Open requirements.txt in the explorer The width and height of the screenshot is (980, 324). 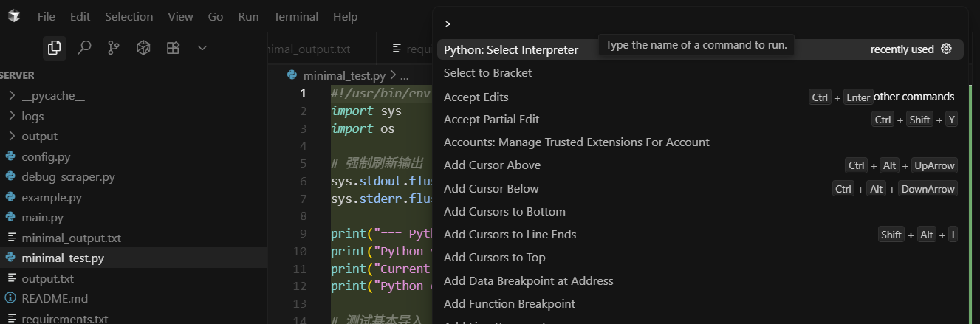click(134, 319)
